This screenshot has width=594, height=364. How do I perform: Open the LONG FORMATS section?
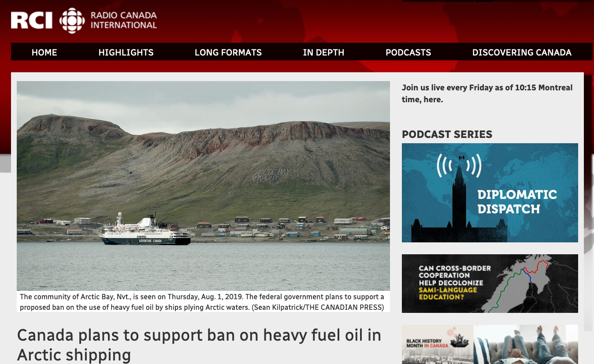coord(228,52)
